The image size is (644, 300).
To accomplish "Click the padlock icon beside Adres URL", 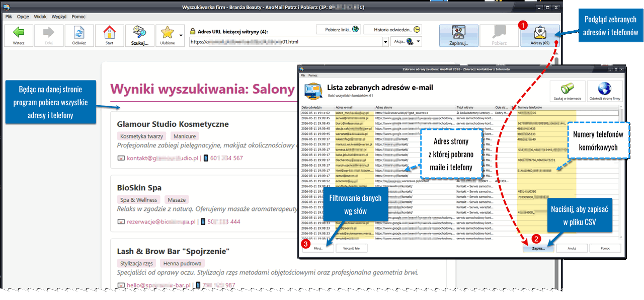I will (x=193, y=32).
